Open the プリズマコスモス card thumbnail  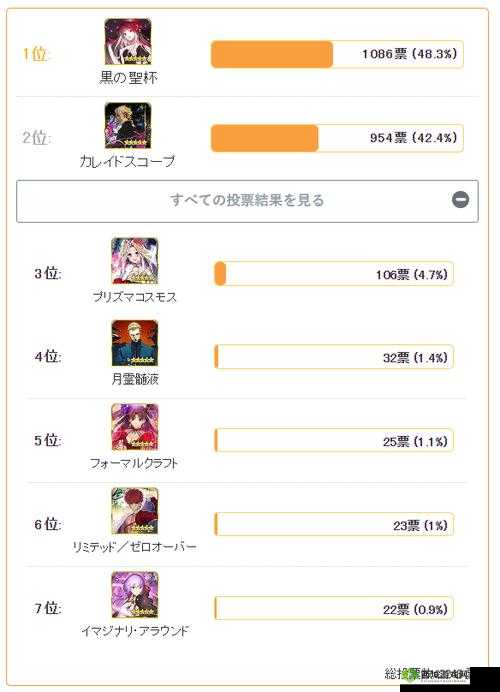coord(135,261)
